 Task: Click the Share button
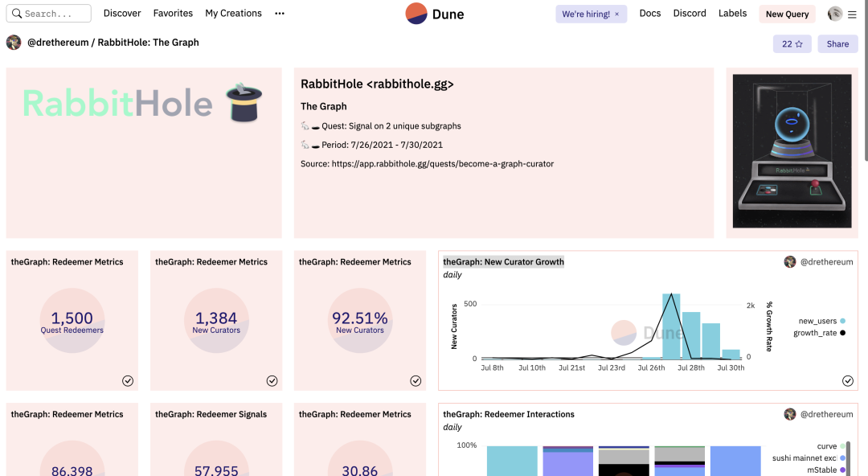(837, 43)
